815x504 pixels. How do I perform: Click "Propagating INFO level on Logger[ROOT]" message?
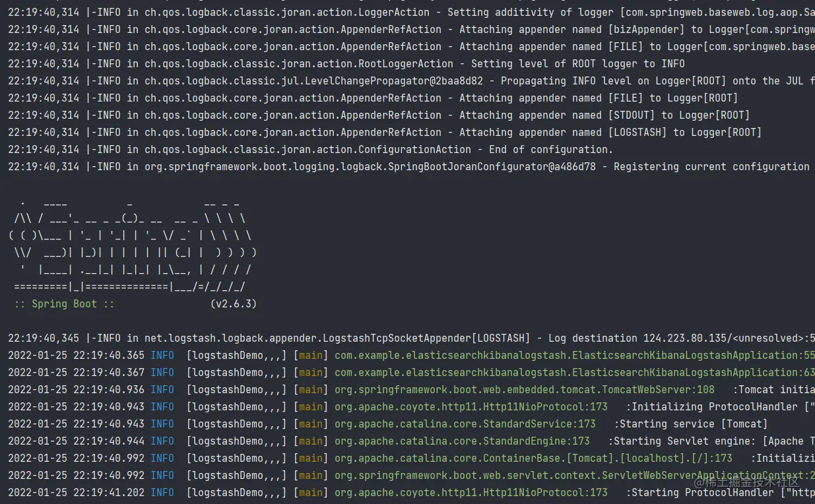coord(614,80)
